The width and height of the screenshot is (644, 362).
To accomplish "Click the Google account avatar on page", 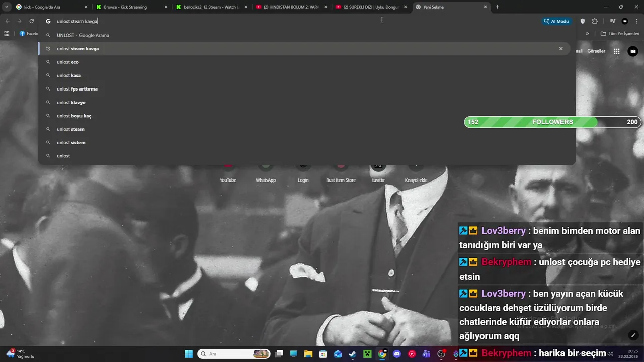I will click(632, 51).
